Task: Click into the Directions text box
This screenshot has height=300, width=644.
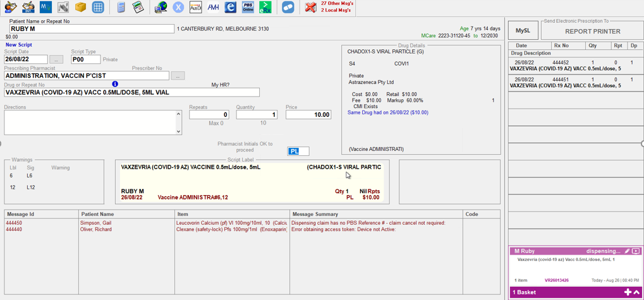Action: tap(90, 123)
